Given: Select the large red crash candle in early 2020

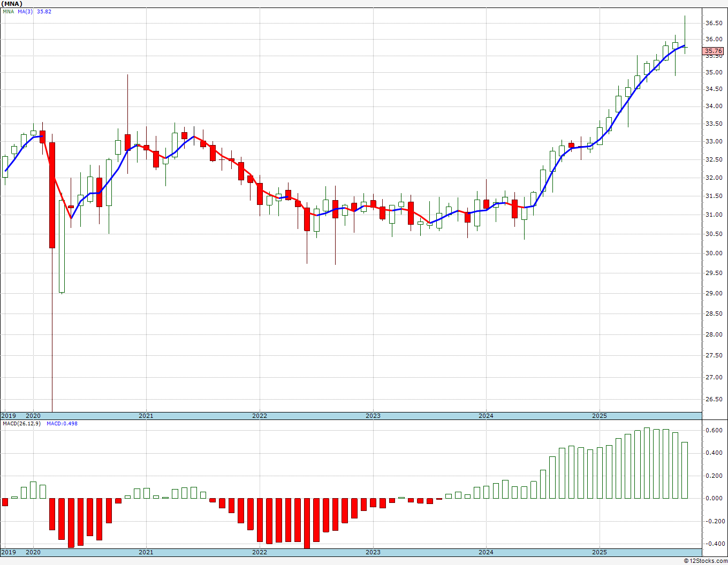Looking at the screenshot, I should 52,195.
